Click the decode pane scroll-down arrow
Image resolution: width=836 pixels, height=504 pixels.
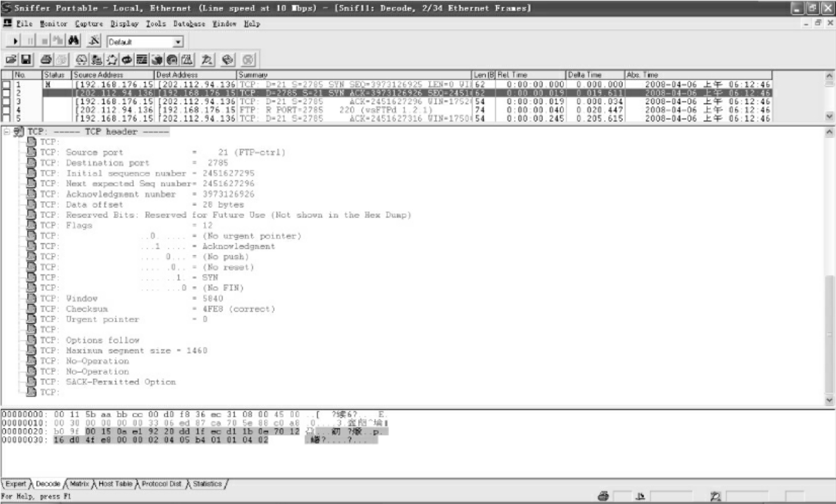pyautogui.click(x=830, y=400)
